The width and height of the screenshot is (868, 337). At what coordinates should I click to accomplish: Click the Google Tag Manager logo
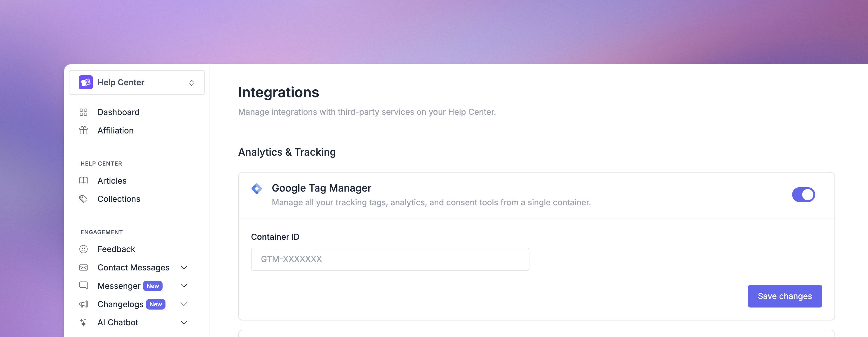coord(257,189)
